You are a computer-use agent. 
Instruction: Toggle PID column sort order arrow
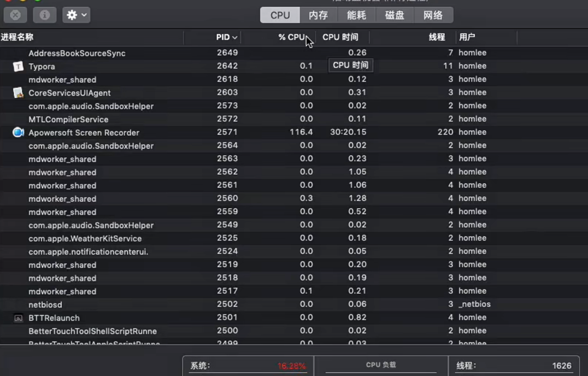235,37
